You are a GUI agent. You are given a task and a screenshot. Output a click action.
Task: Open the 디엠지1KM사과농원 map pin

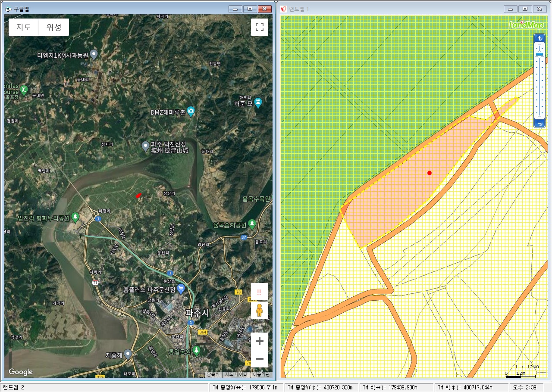coord(94,55)
